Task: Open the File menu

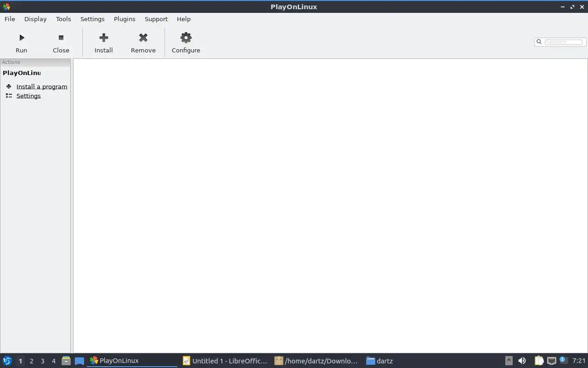Action: [10, 19]
